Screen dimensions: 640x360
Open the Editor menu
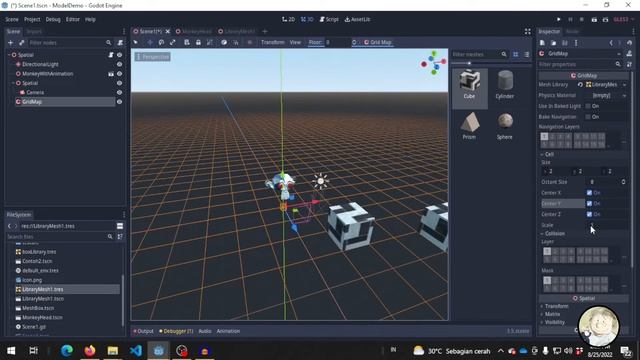pyautogui.click(x=73, y=19)
